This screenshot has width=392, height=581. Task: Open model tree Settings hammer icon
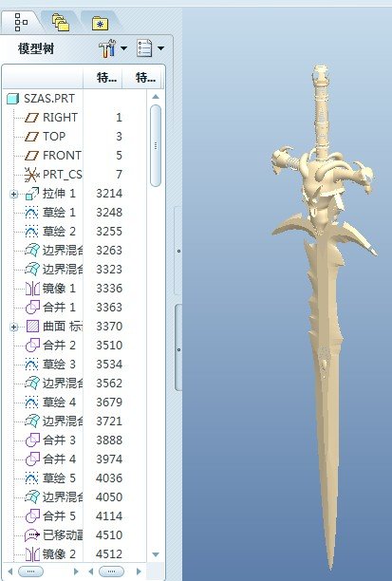point(107,48)
